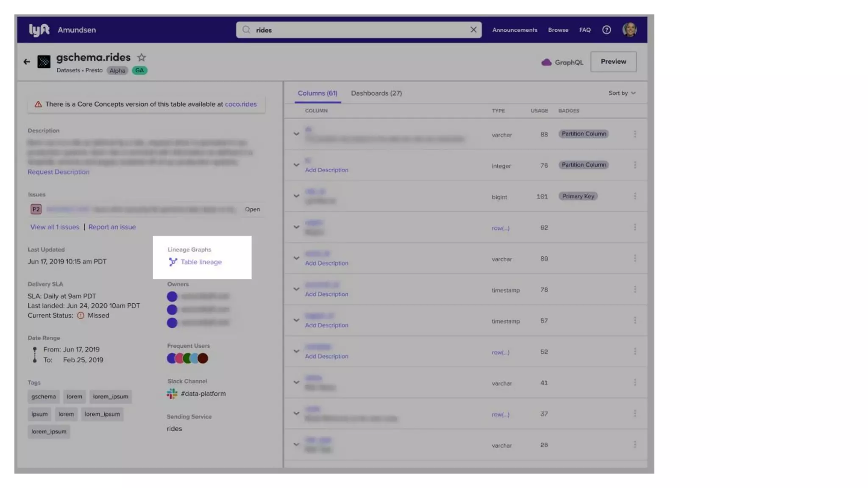Star the gschema.rides table as favorite
Viewport: 868px width, 488px height.
[x=142, y=58]
